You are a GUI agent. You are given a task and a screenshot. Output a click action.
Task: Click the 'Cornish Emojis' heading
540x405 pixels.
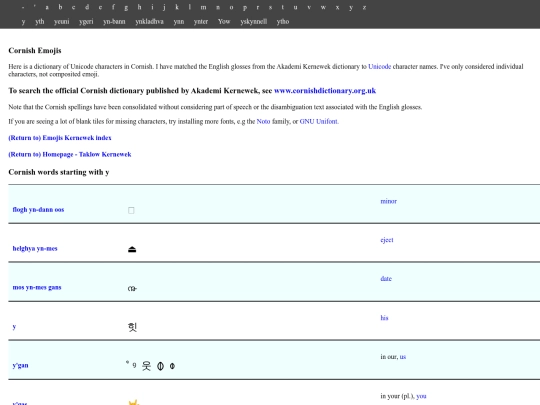click(x=35, y=51)
